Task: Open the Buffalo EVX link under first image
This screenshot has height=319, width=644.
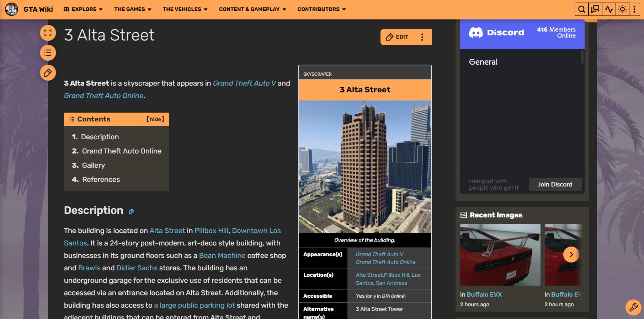Action: [484, 294]
